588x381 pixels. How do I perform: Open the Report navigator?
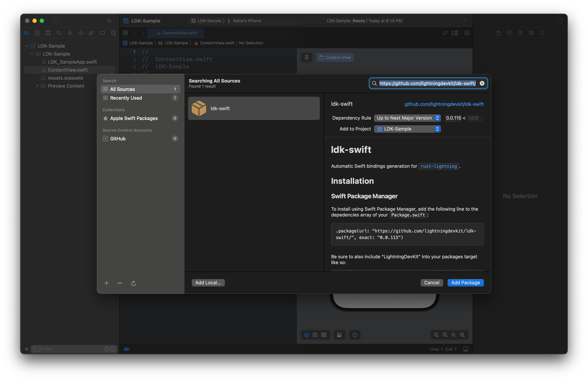click(113, 33)
